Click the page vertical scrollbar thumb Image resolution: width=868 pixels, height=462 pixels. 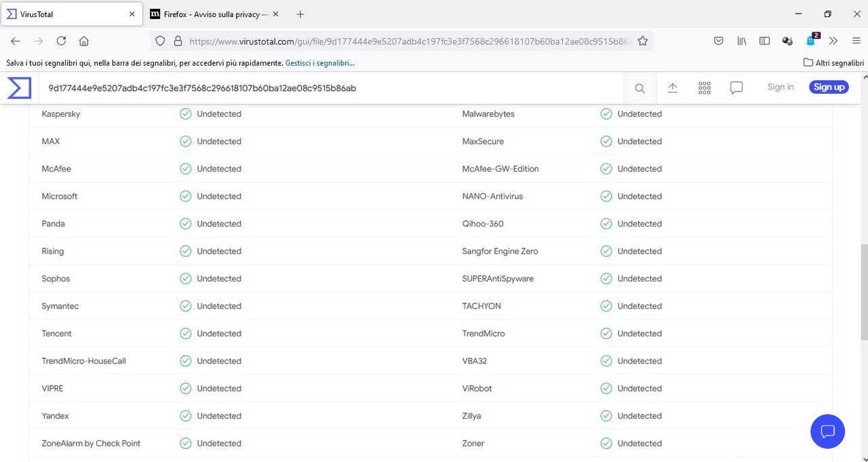click(863, 292)
